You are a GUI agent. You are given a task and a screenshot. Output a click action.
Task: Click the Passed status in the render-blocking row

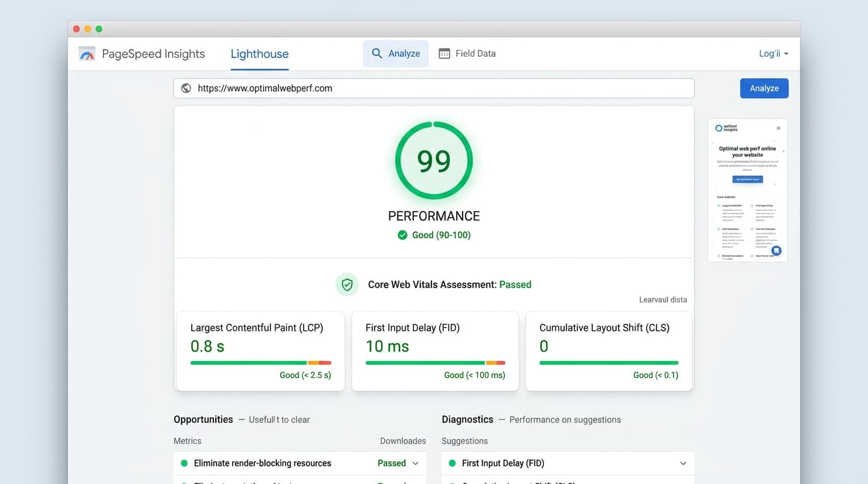[392, 463]
